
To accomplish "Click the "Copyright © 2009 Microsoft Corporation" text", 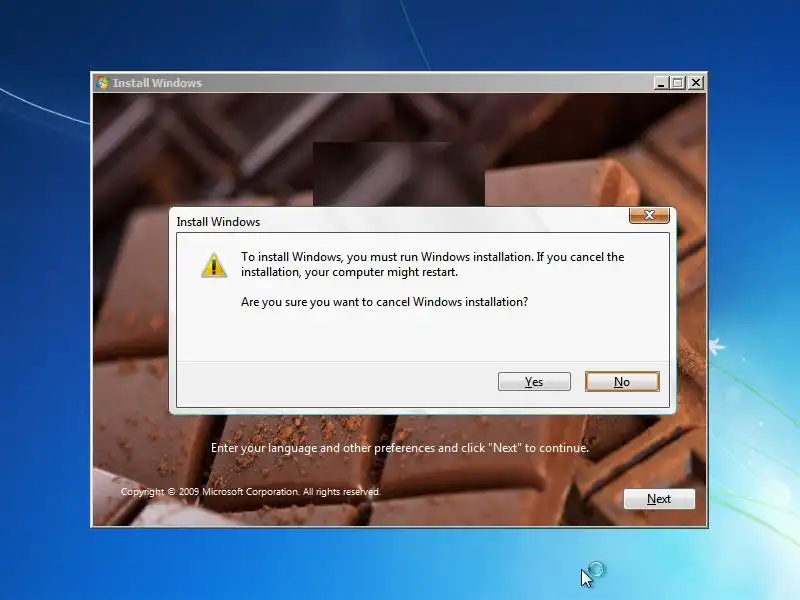I will tap(210, 492).
